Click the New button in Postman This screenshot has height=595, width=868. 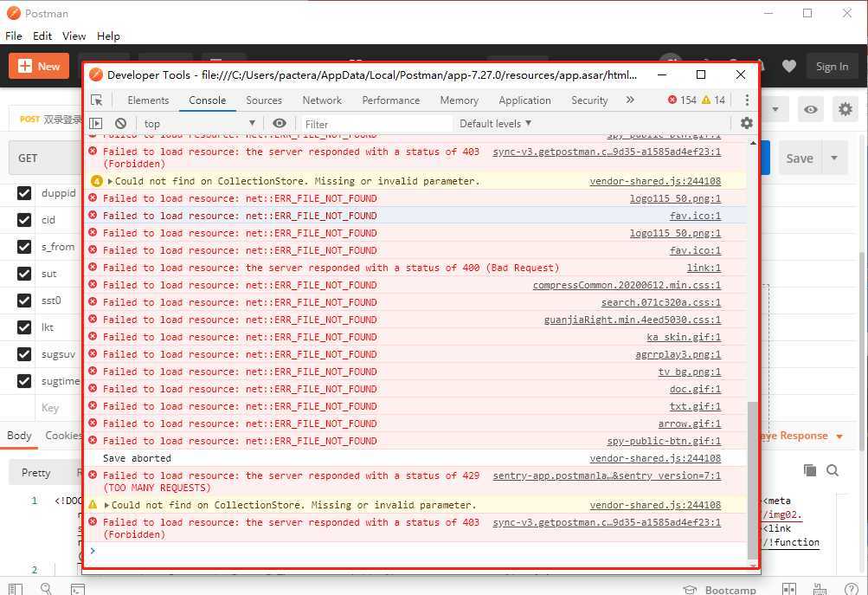click(39, 67)
